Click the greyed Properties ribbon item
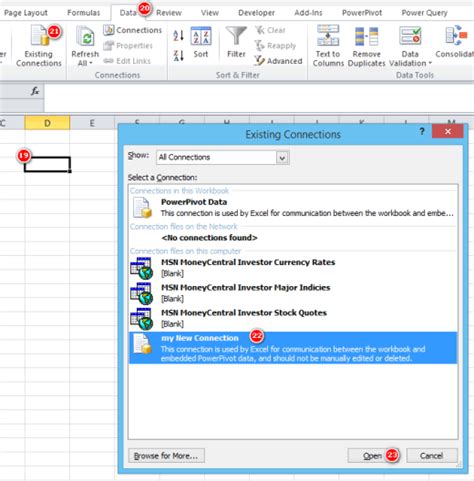The height and width of the screenshot is (481, 474). click(128, 46)
